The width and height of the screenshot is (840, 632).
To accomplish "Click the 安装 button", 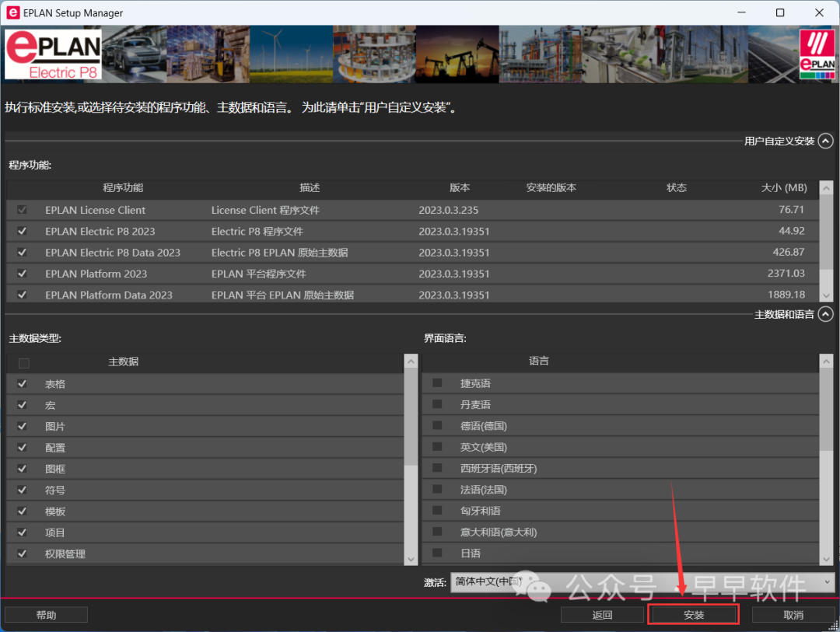I will 693,615.
